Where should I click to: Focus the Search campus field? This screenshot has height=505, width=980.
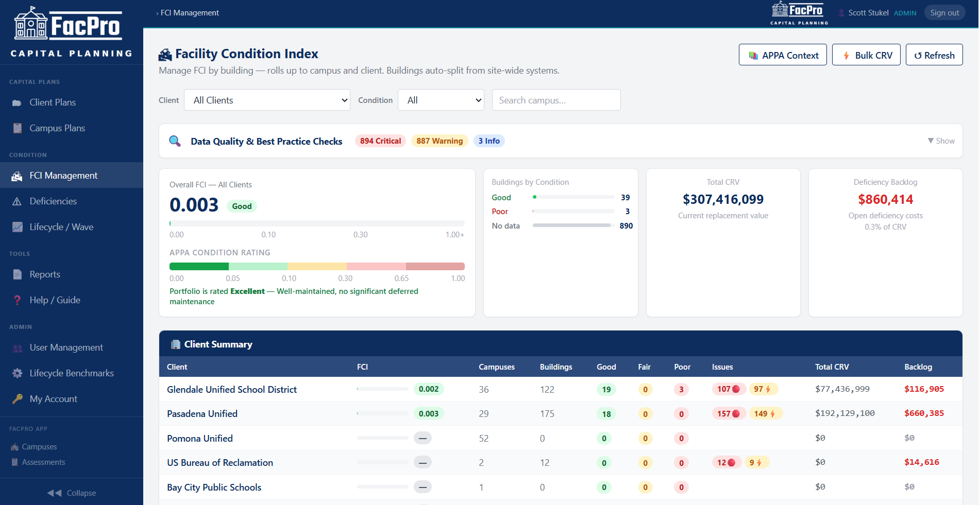[556, 100]
